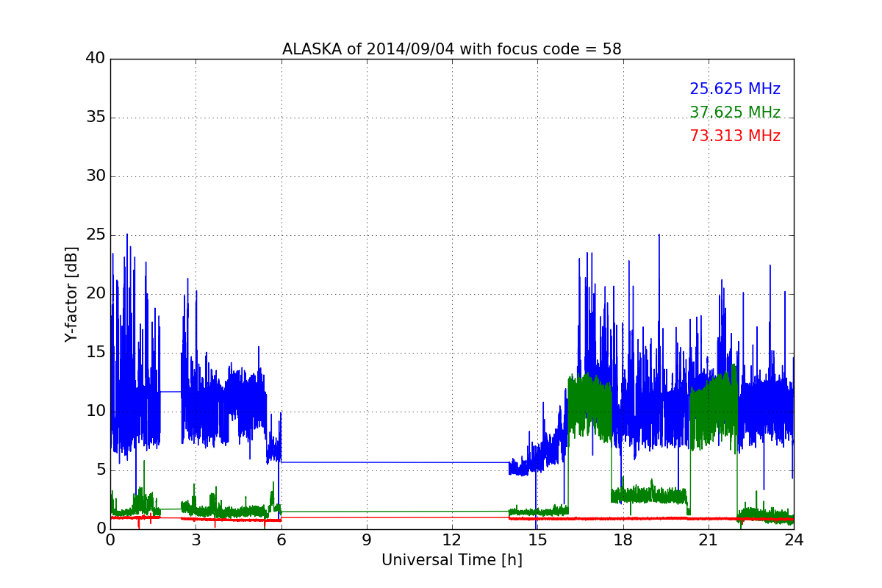
Task: Click the plot title ALASKA of 2014/09/04
Action: pos(451,49)
